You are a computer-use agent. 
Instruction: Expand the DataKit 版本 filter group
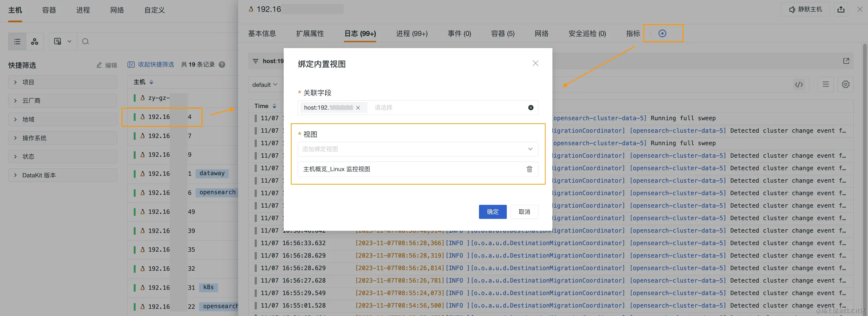(63, 175)
